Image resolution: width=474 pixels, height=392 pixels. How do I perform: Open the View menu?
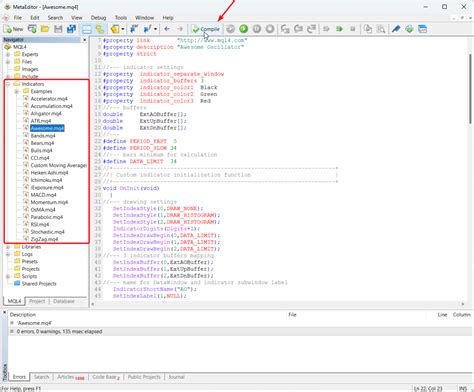77,18
